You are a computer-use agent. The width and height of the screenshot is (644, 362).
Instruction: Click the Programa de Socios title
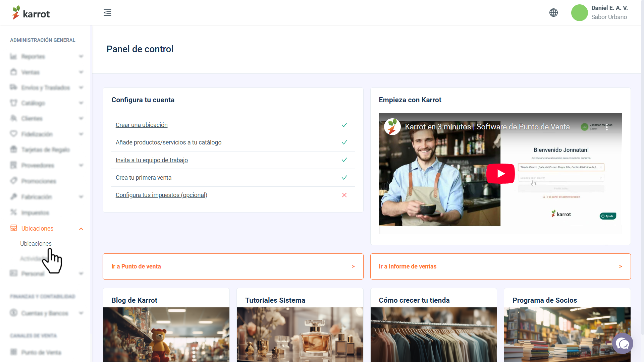tap(545, 300)
